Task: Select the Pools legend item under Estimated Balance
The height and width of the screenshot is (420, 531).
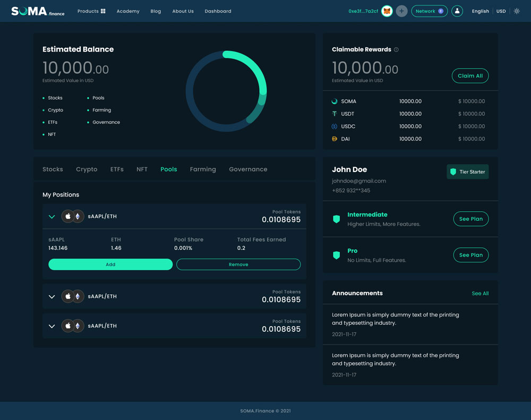Action: [96, 98]
